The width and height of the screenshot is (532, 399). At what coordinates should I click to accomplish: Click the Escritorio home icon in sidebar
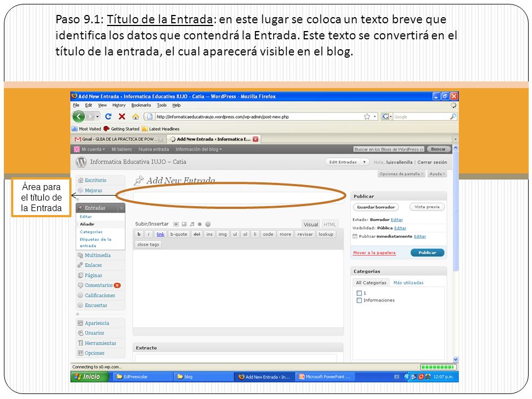pyautogui.click(x=80, y=180)
